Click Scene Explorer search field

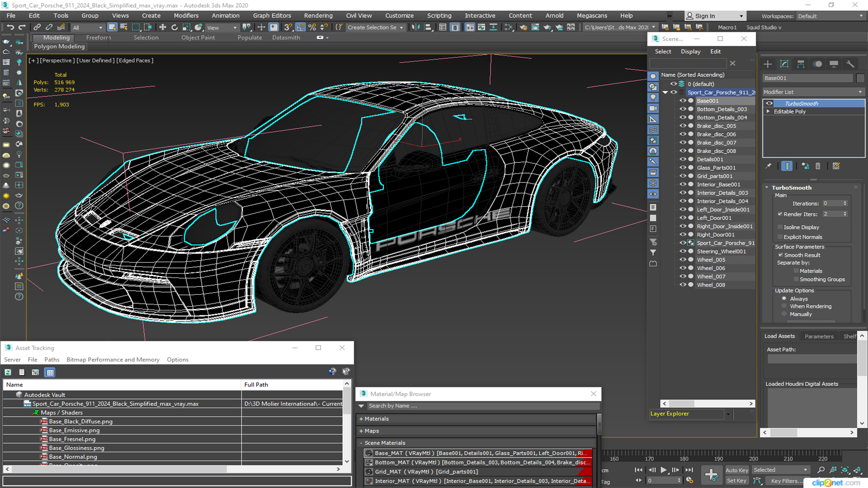[688, 63]
